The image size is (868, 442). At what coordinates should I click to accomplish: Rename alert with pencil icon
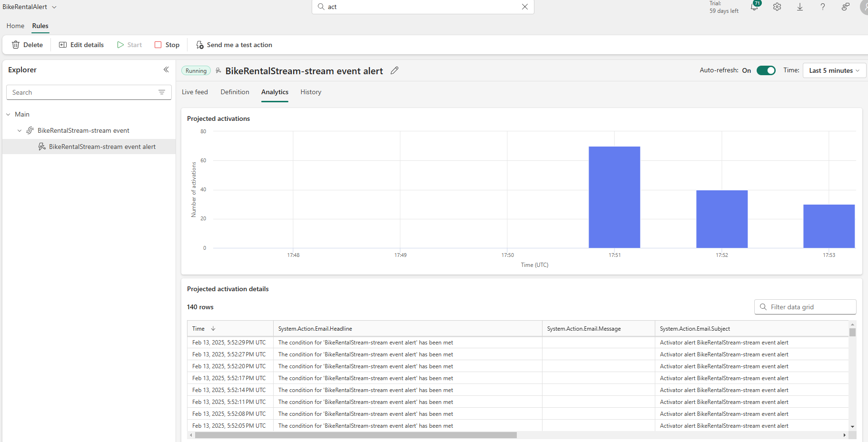(x=395, y=70)
